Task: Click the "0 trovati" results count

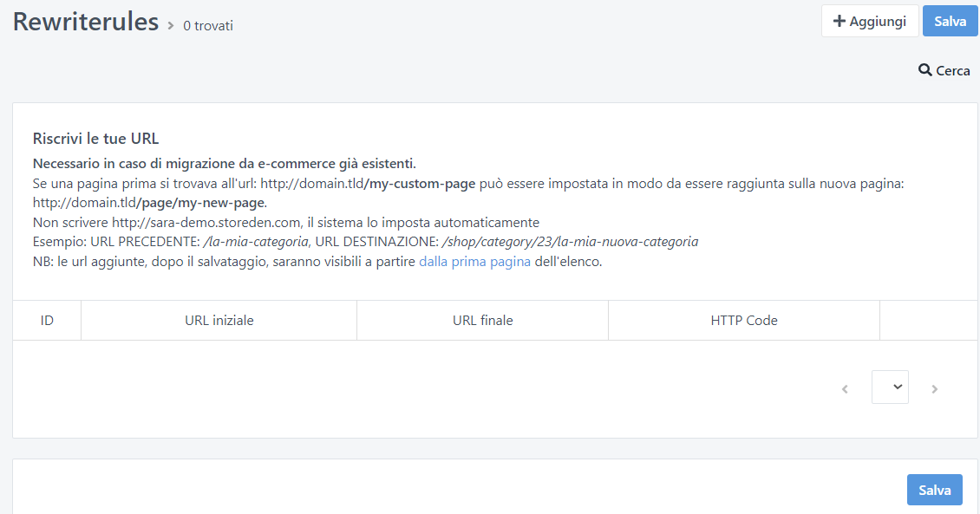Action: tap(208, 26)
